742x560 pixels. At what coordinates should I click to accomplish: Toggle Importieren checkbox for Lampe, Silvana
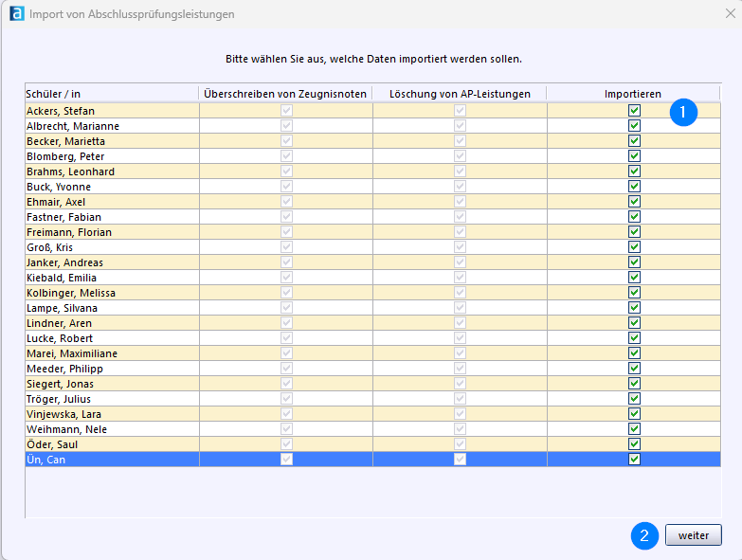pyautogui.click(x=634, y=307)
